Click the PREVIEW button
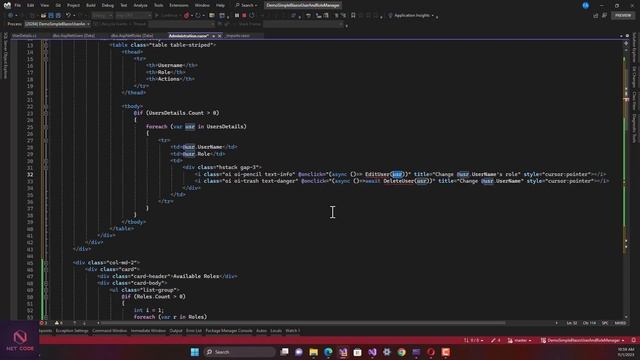This screenshot has height=360, width=640. tap(623, 16)
